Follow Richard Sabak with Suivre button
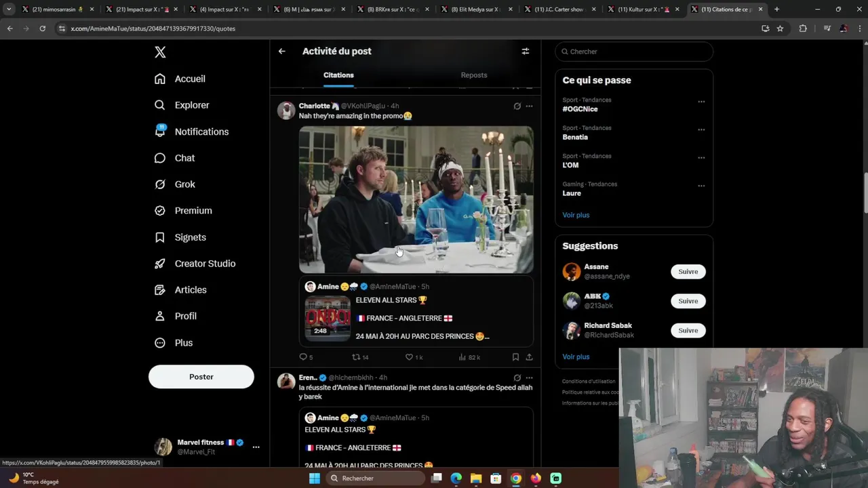Image resolution: width=868 pixels, height=488 pixels. pyautogui.click(x=688, y=331)
